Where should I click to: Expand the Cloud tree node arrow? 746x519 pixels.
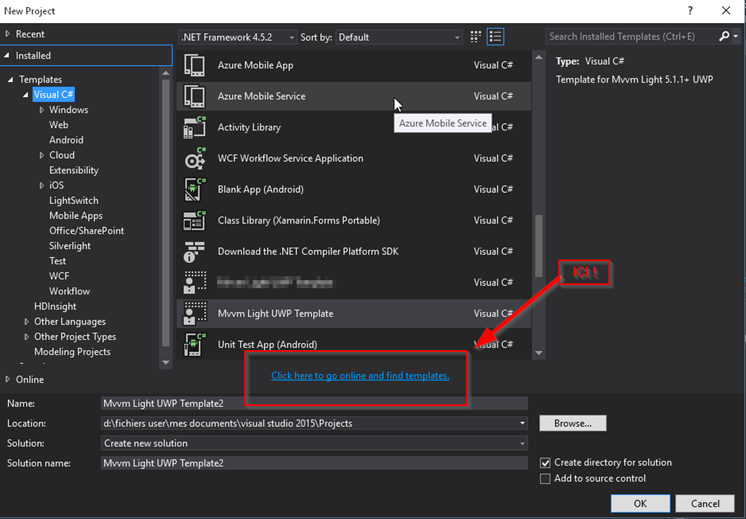[41, 155]
